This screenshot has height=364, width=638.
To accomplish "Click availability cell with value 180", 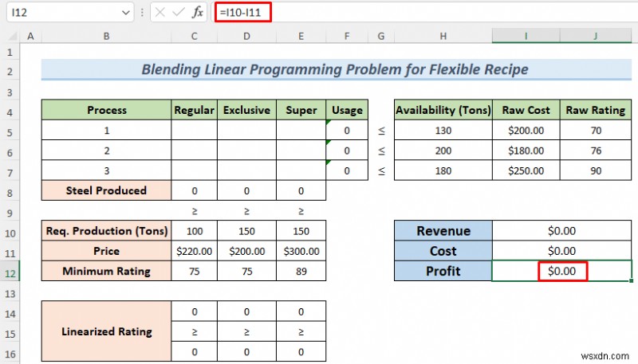I will [x=443, y=170].
